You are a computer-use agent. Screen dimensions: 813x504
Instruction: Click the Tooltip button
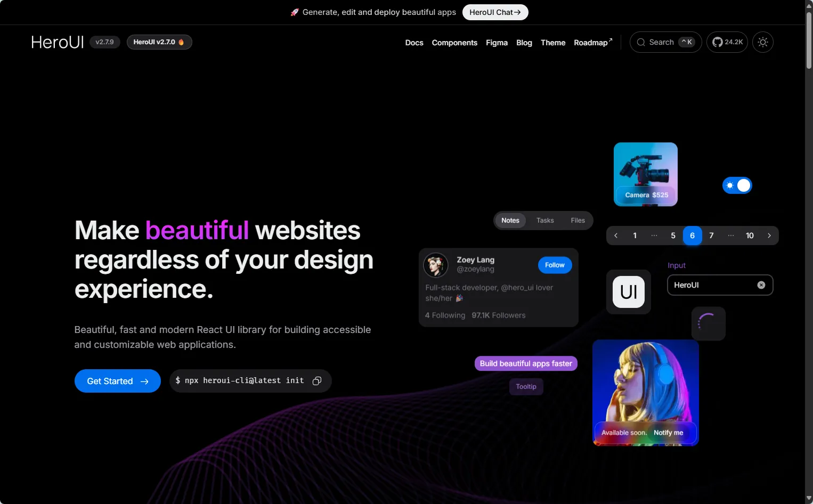pos(526,387)
